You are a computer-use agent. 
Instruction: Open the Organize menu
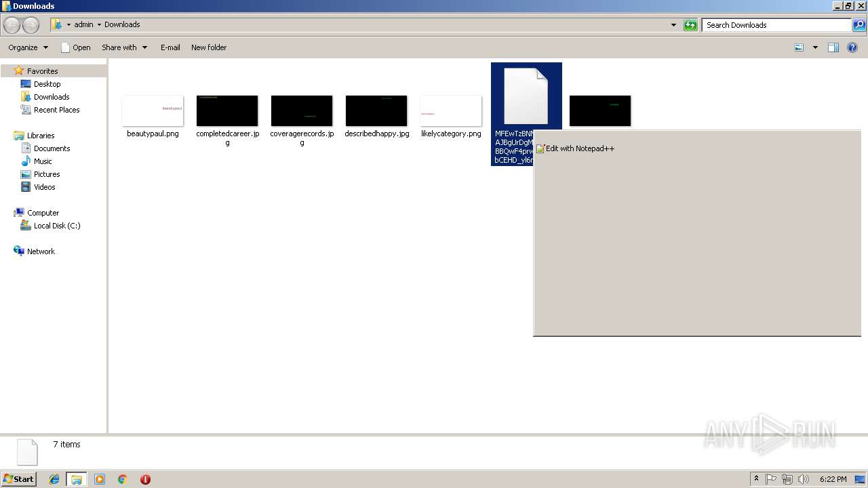pos(28,47)
